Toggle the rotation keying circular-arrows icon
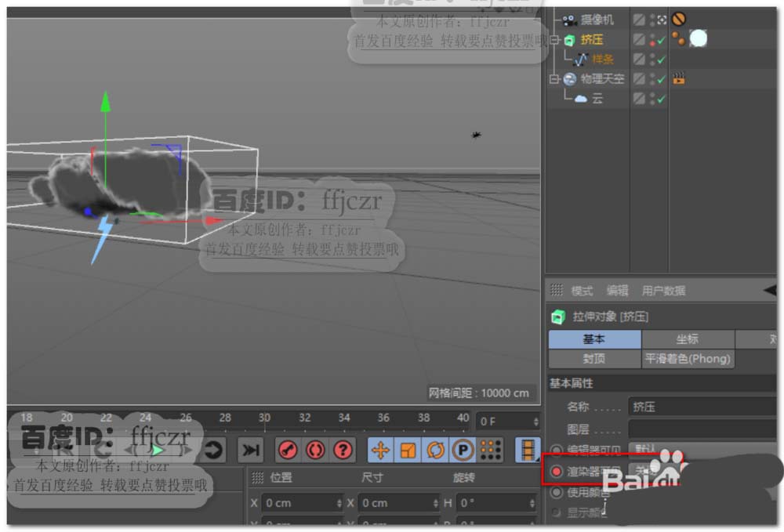 click(x=435, y=450)
